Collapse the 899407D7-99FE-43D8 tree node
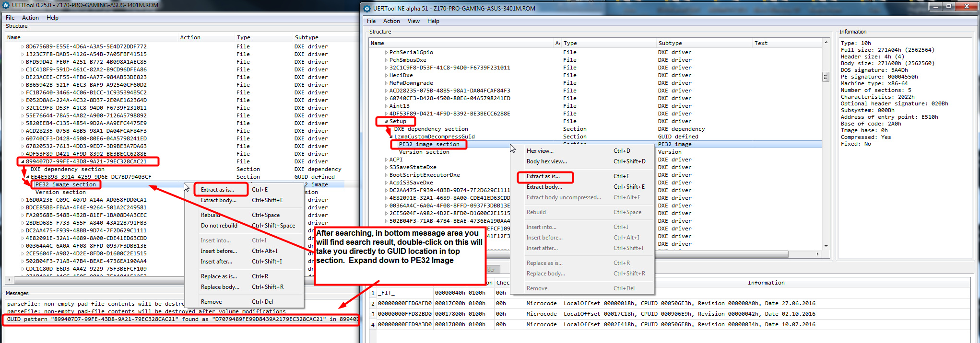The image size is (980, 343). [x=23, y=161]
